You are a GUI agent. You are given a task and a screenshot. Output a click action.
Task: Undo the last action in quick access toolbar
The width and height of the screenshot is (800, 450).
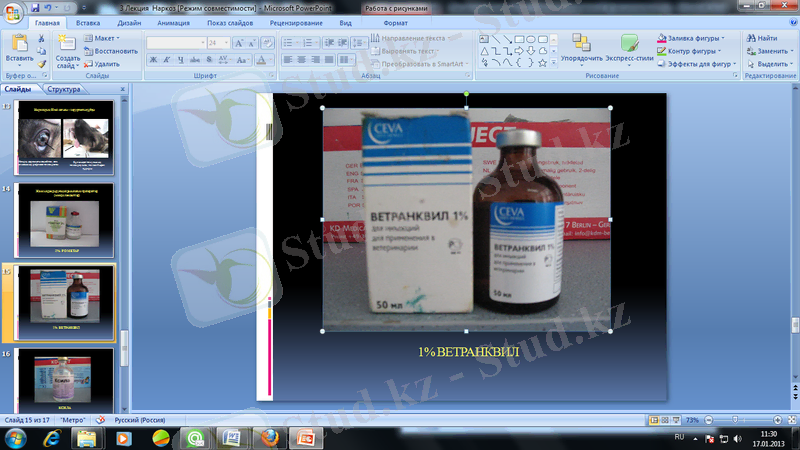tap(47, 8)
